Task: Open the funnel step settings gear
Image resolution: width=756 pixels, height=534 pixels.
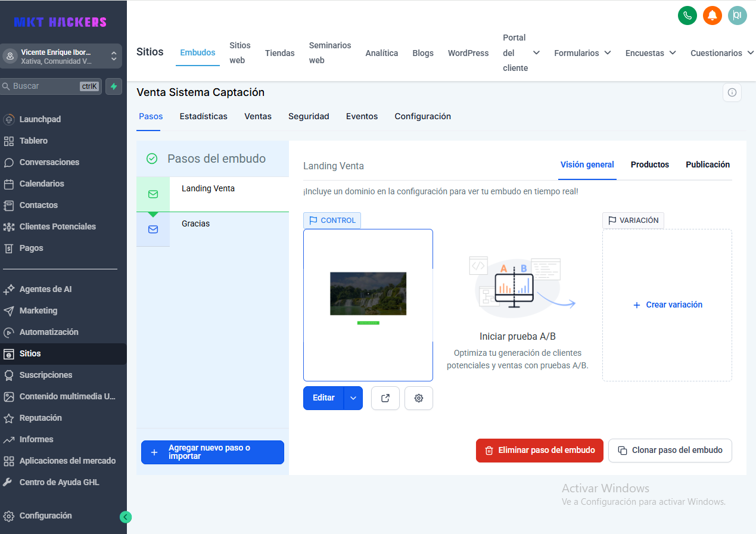Action: click(418, 398)
